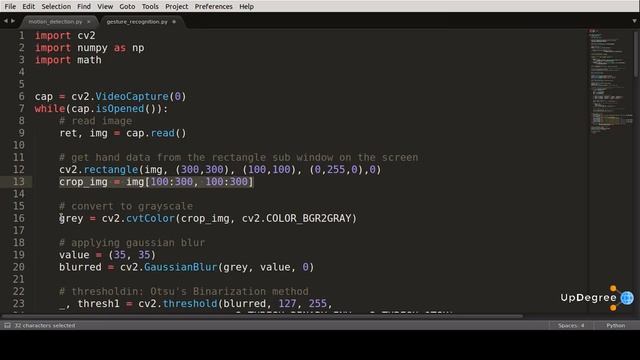Open the Selection menu
This screenshot has height=360, width=640.
56,7
